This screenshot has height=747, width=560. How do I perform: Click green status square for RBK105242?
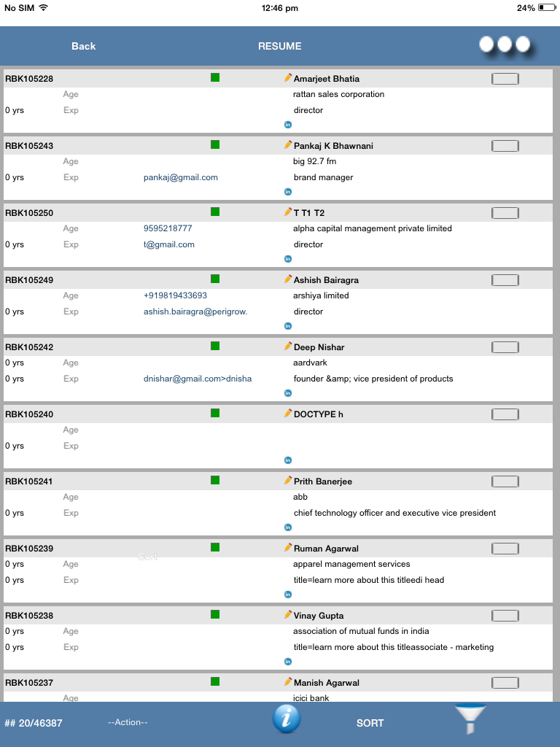(215, 346)
